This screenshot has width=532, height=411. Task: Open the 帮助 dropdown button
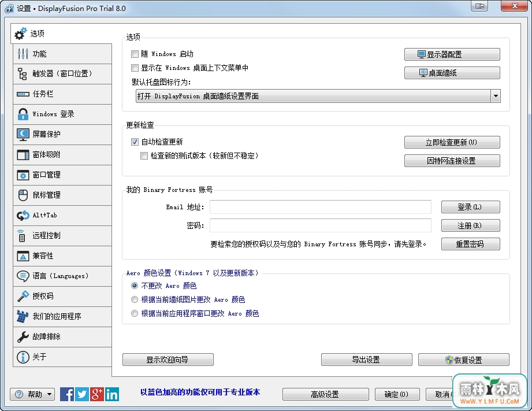tap(32, 394)
